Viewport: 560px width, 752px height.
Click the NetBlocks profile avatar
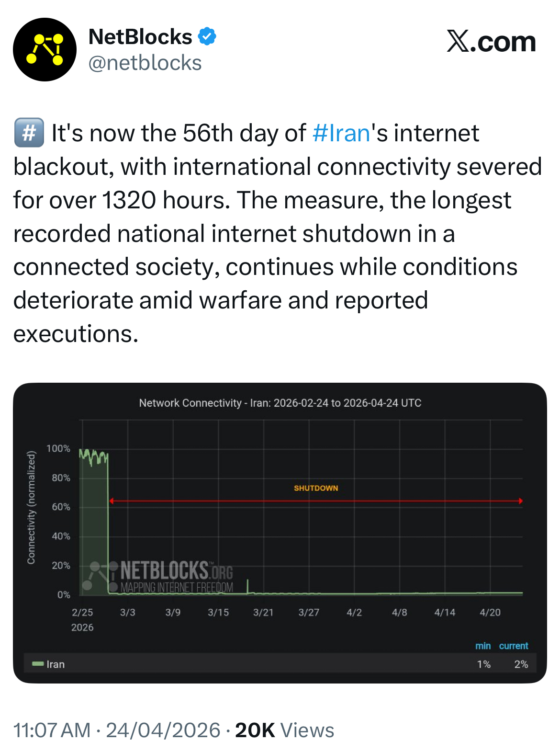pyautogui.click(x=45, y=50)
